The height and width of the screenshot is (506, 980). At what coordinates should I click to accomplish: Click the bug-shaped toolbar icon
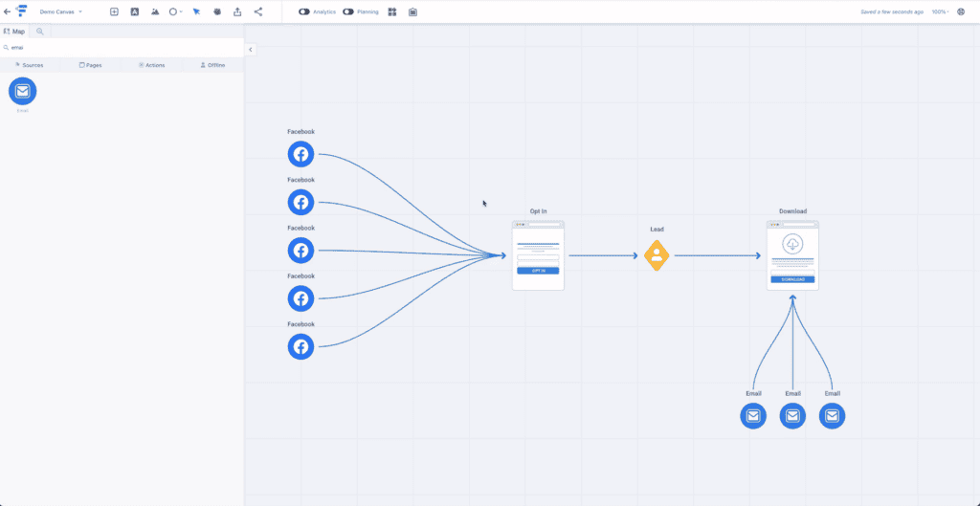tap(217, 11)
